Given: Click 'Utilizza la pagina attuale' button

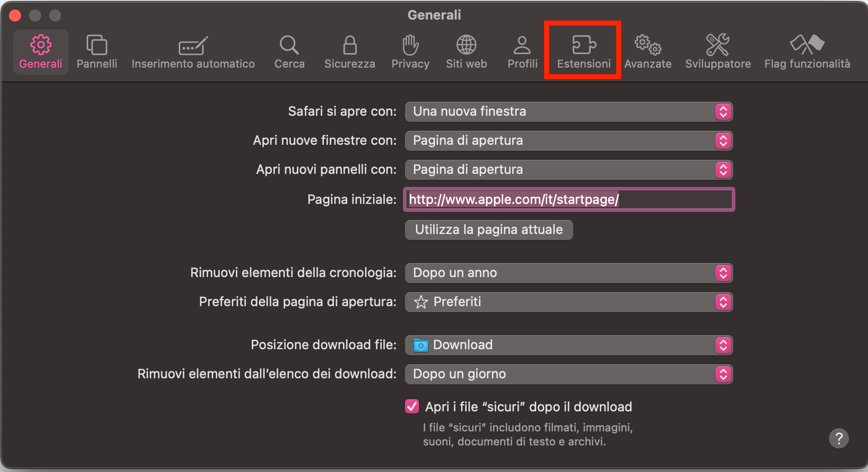Looking at the screenshot, I should coord(489,229).
